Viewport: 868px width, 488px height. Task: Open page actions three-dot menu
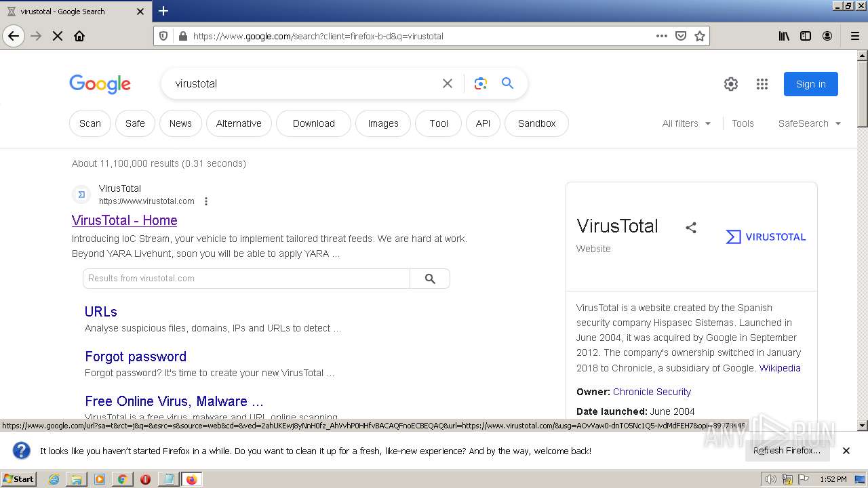point(662,36)
